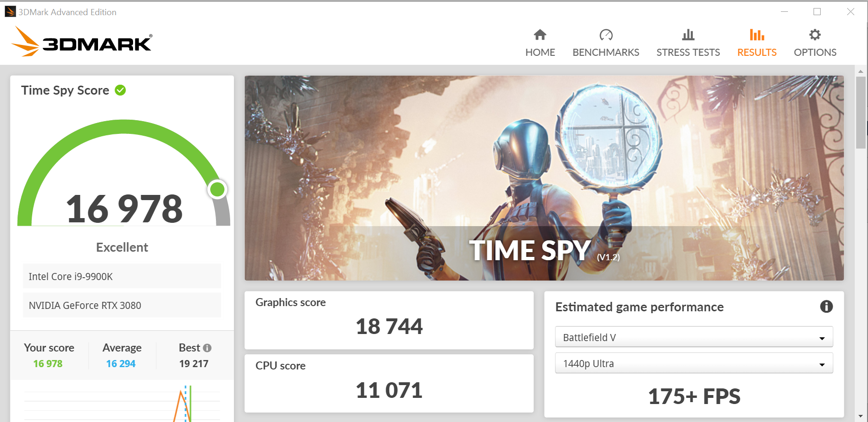Click the Your score value 16 978
Screen dimensions: 868x422
click(48, 363)
